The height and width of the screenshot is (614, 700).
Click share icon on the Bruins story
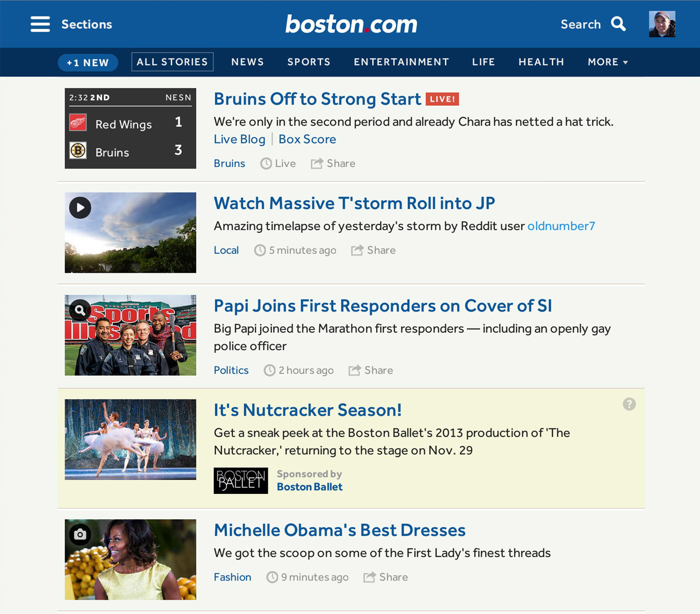(x=317, y=163)
